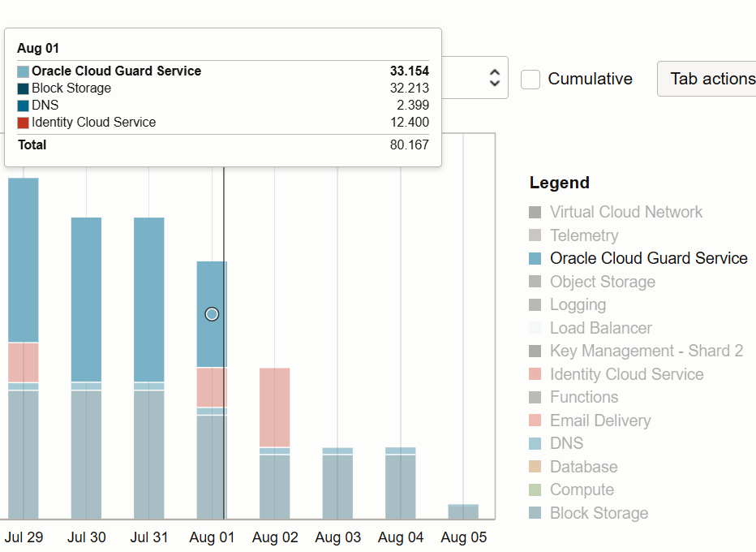Click the Jul 30 axis label
Viewport: 756px width, 552px height.
[x=86, y=537]
